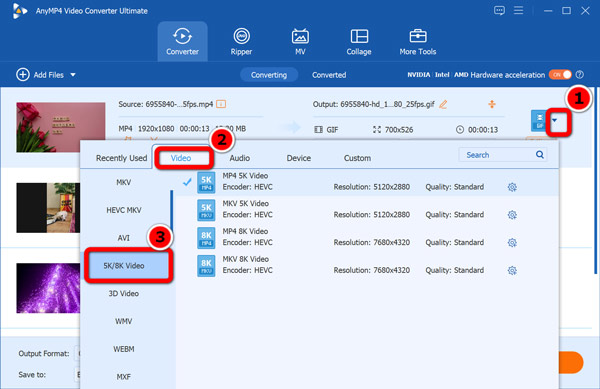Click the output duration clock icon
600x389 pixels.
click(460, 130)
